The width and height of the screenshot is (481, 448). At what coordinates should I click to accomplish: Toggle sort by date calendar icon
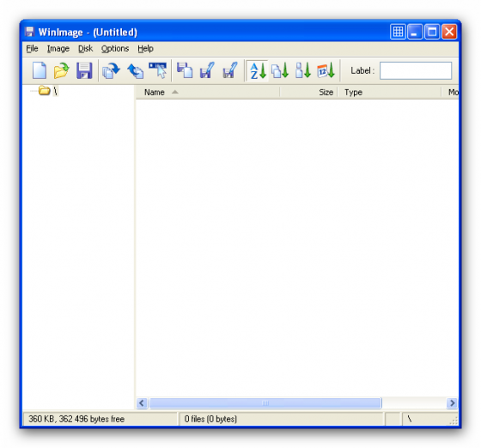coord(326,70)
